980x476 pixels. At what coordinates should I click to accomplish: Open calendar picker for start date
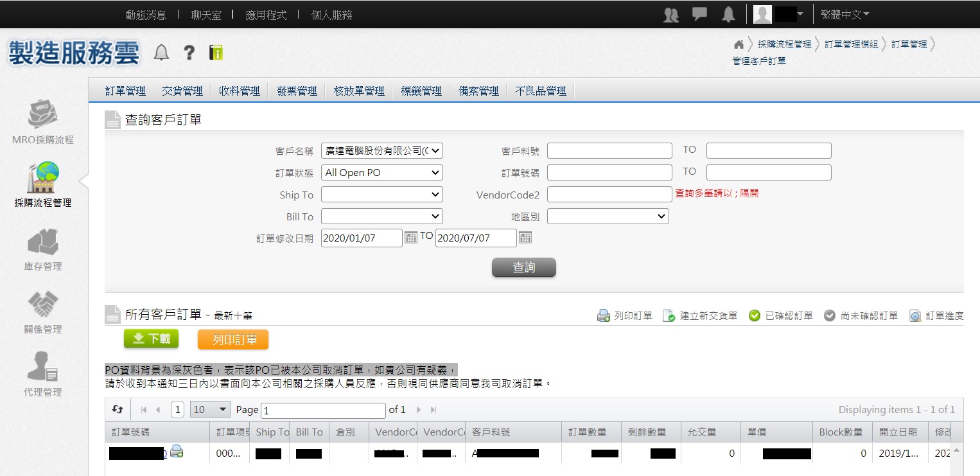(x=411, y=238)
